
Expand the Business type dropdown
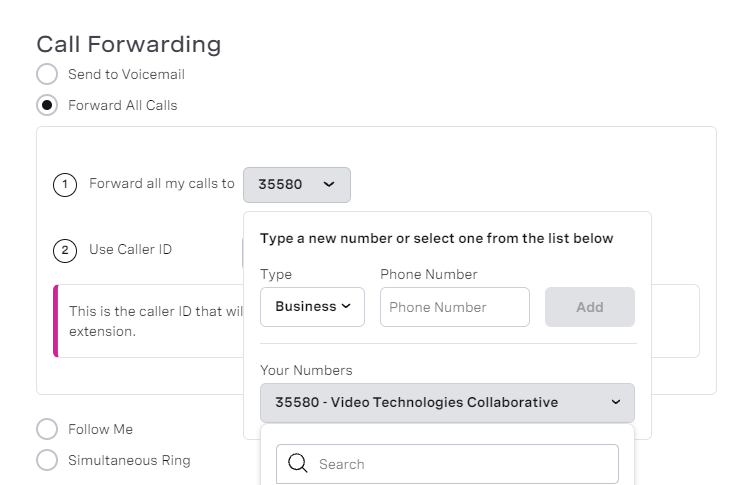[x=312, y=307]
